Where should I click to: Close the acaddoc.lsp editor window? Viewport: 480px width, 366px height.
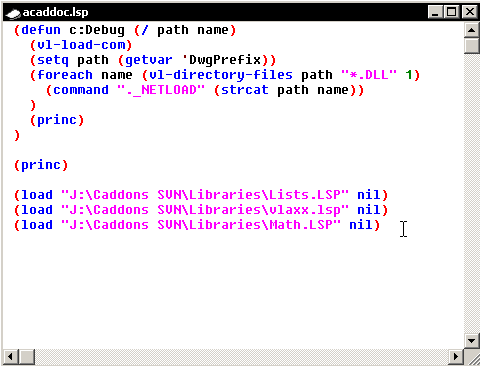(x=470, y=12)
